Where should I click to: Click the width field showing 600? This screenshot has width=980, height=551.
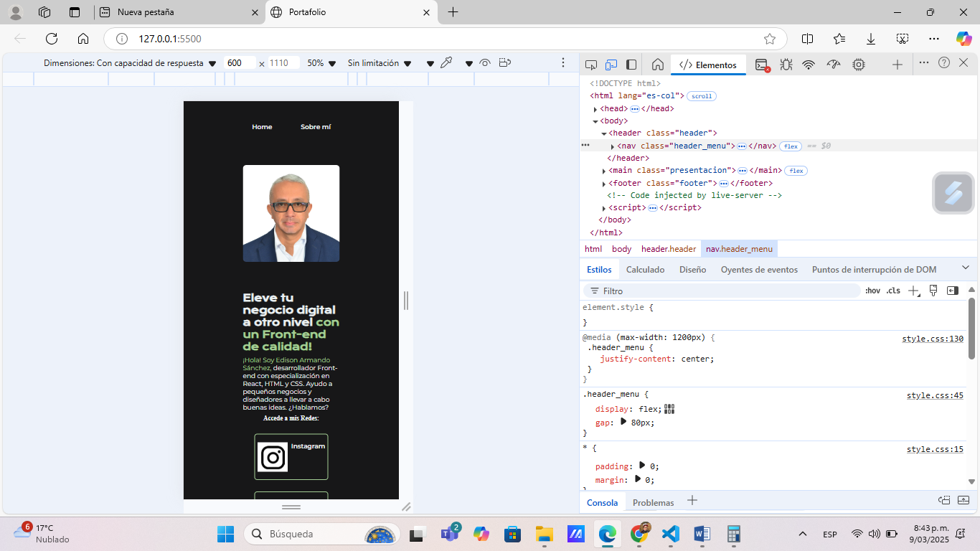[240, 63]
